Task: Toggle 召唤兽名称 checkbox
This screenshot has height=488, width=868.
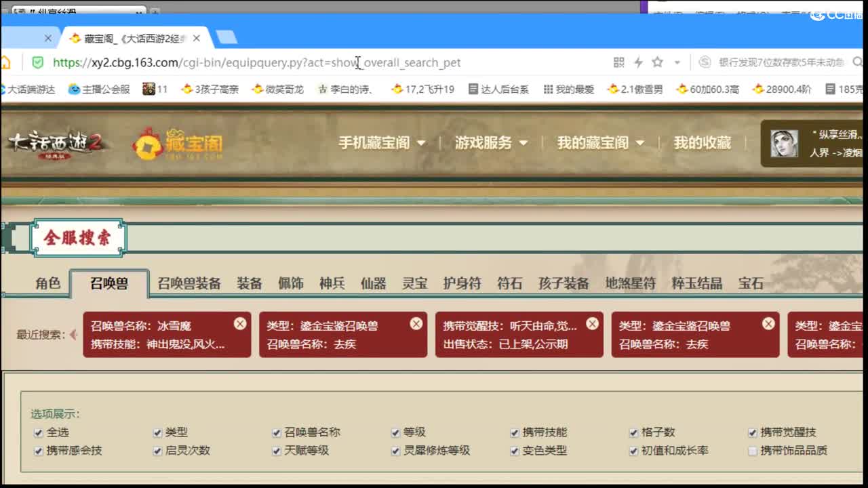Action: click(277, 432)
